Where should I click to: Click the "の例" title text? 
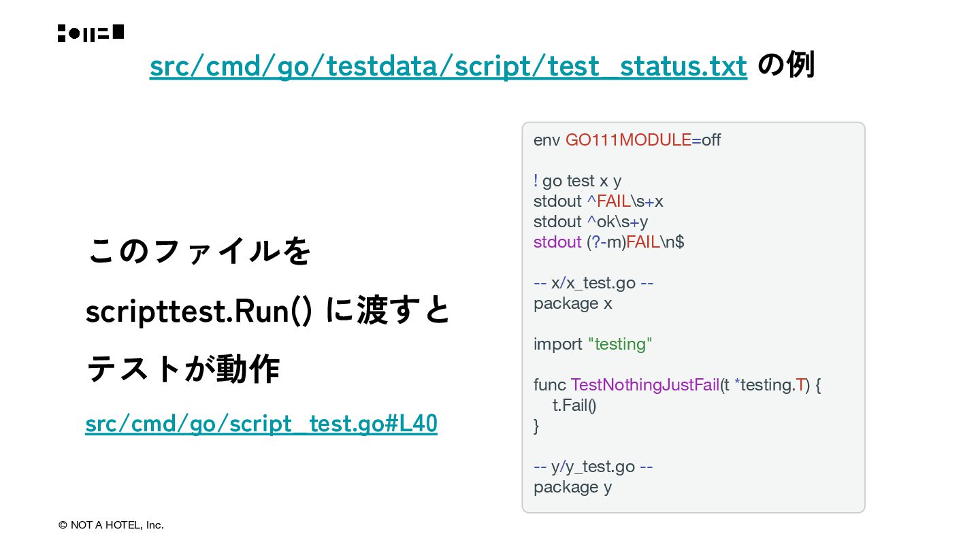785,66
